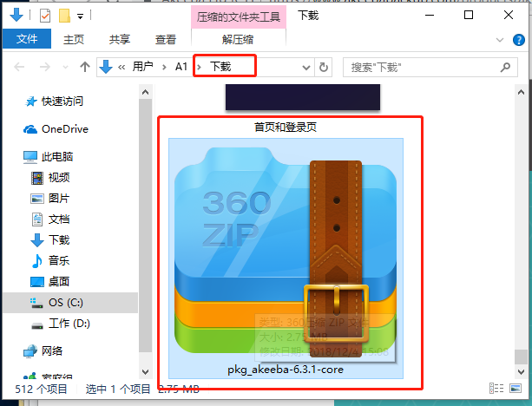This screenshot has width=532, height=406.
Task: Expand the ribbon with the chevron
Action: 500,40
